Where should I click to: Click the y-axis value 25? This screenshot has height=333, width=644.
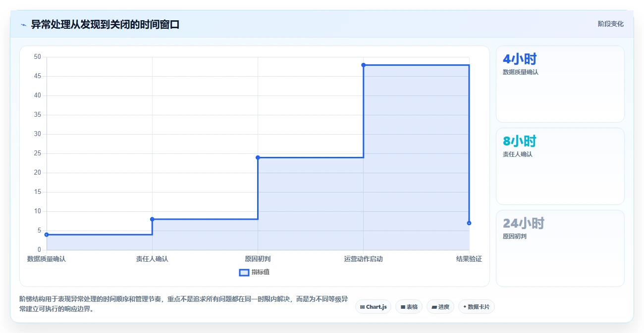(38, 153)
